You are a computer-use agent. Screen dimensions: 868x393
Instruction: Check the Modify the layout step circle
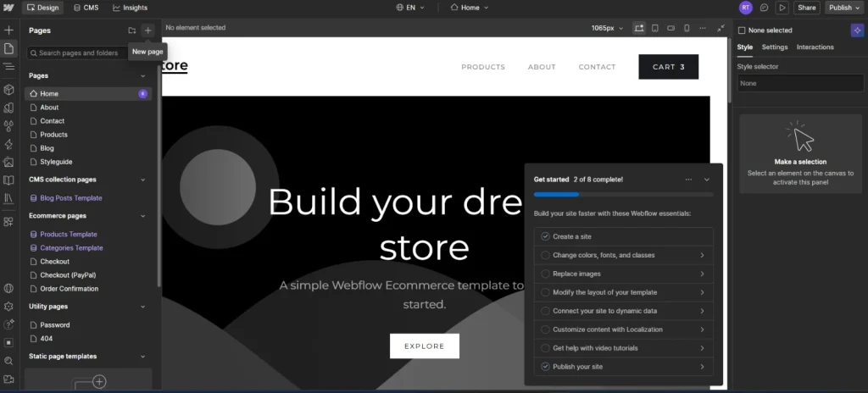point(545,292)
